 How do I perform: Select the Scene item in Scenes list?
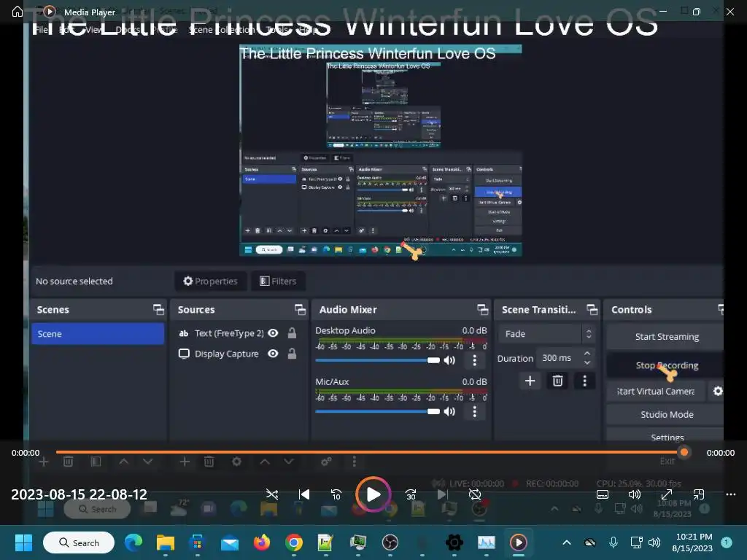(98, 334)
